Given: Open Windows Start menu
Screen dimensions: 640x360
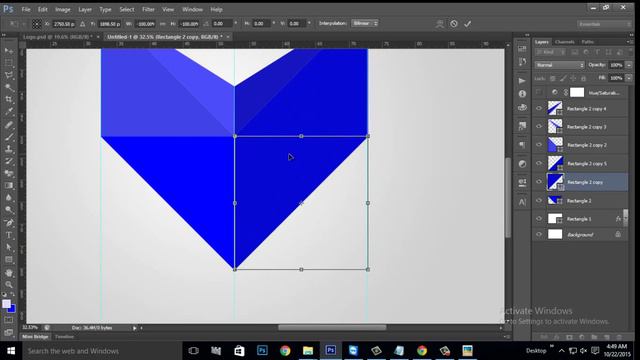Looking at the screenshot, I should coord(11,351).
